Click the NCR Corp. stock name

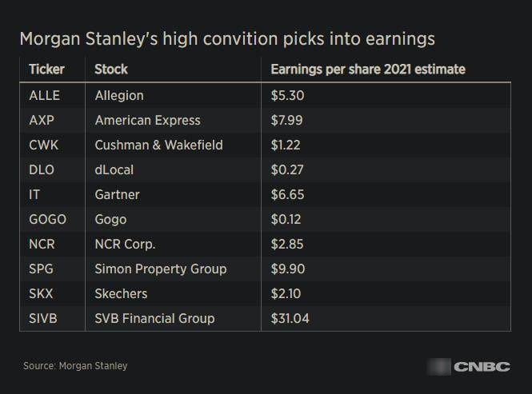[x=125, y=244]
